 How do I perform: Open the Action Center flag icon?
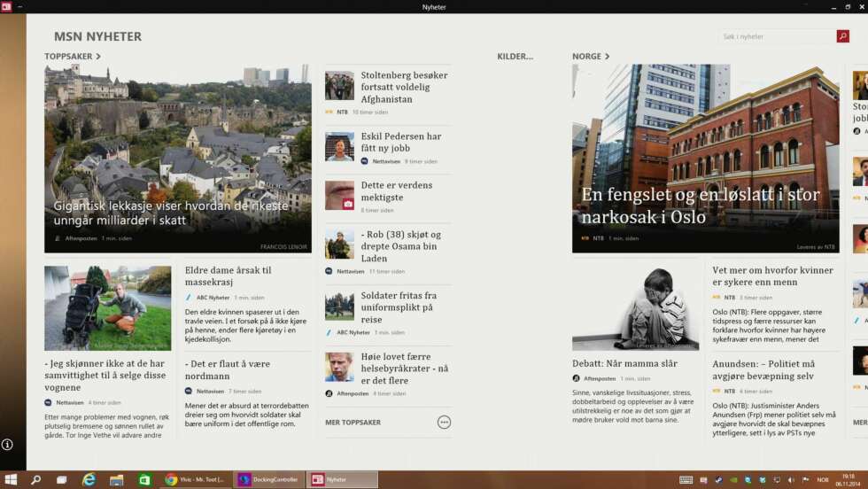(x=805, y=480)
